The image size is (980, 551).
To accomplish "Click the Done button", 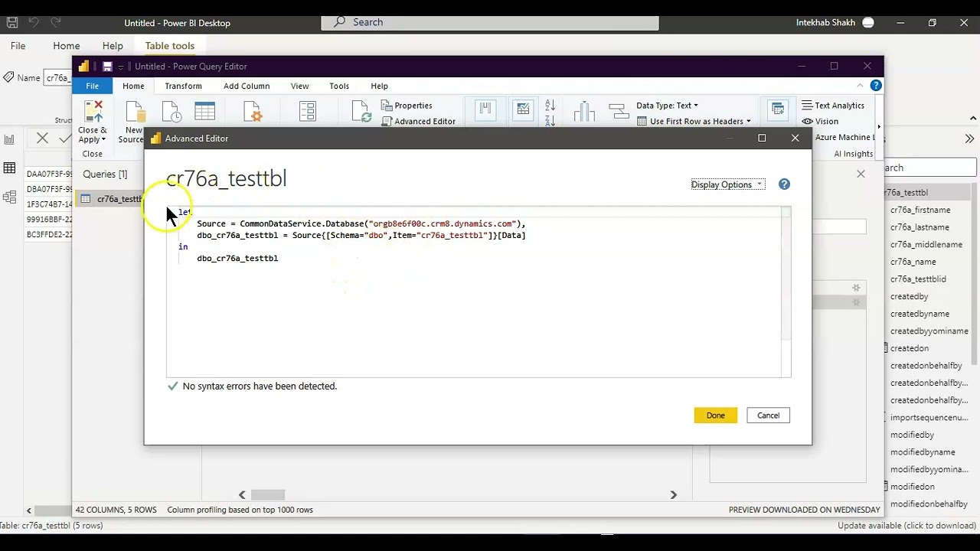I will (716, 416).
